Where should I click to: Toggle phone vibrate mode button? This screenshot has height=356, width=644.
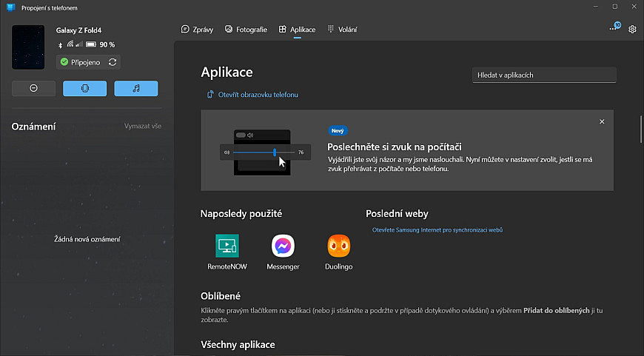[x=84, y=88]
